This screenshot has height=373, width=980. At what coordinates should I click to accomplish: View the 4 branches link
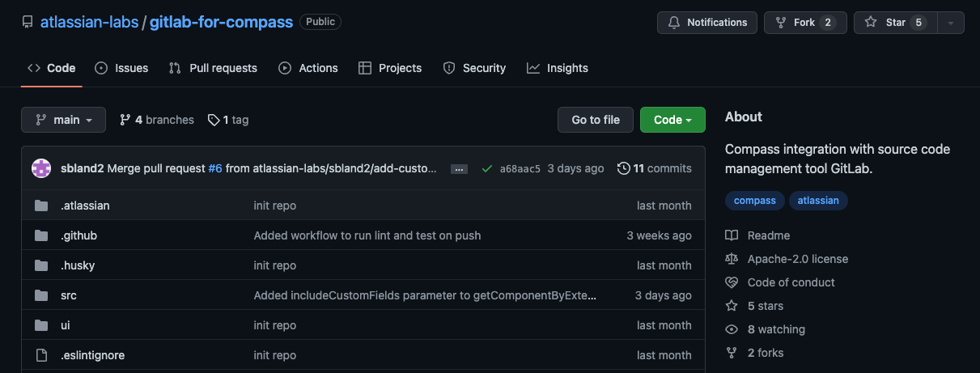click(157, 120)
